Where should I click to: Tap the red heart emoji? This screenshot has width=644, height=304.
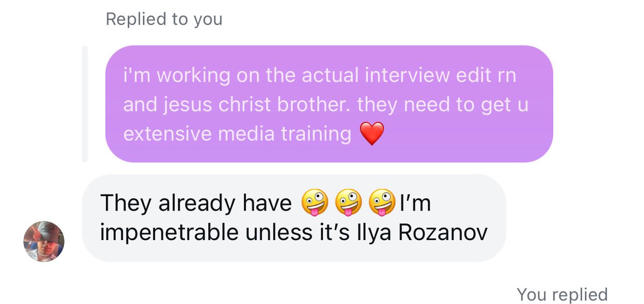click(372, 134)
